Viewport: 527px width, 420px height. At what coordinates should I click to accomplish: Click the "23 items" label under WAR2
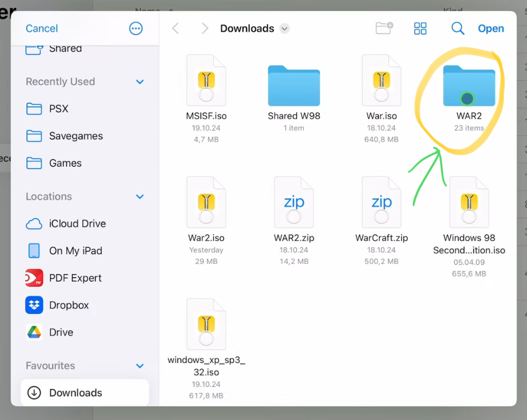coord(469,128)
